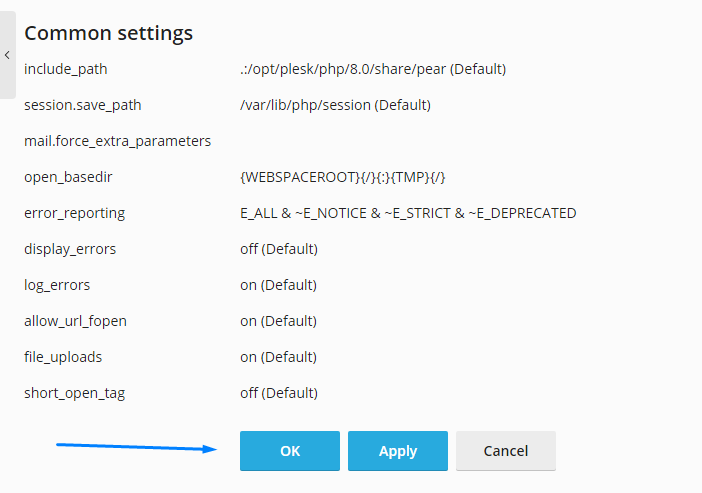Cancel the PHP settings changes
Viewport: 702px width, 493px height.
coord(506,451)
